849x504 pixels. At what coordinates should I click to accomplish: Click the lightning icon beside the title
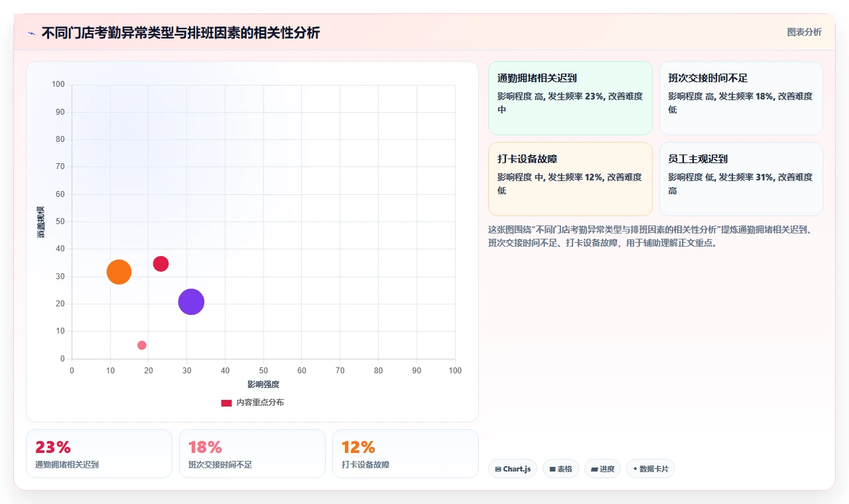pos(32,33)
